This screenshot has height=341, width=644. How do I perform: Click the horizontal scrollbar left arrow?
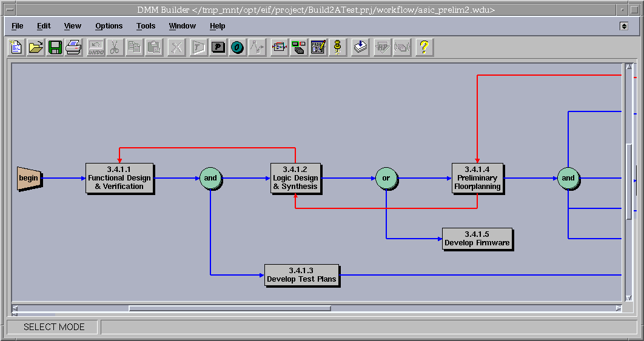(15, 308)
